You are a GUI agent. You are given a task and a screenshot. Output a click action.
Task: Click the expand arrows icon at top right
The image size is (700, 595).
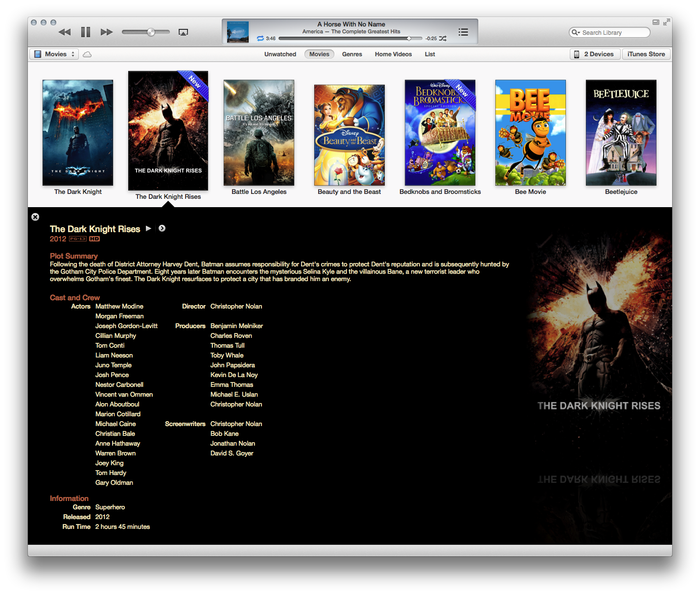pyautogui.click(x=666, y=22)
